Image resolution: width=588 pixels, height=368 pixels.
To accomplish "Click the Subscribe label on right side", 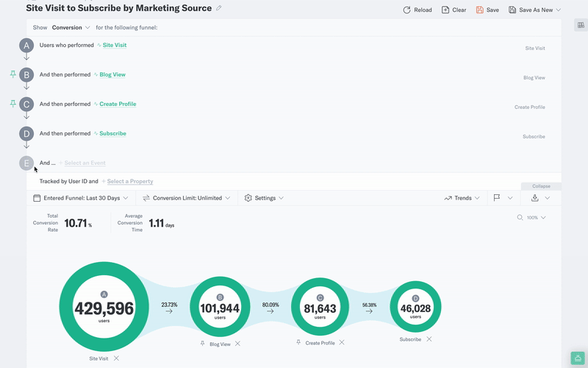I will (x=534, y=137).
